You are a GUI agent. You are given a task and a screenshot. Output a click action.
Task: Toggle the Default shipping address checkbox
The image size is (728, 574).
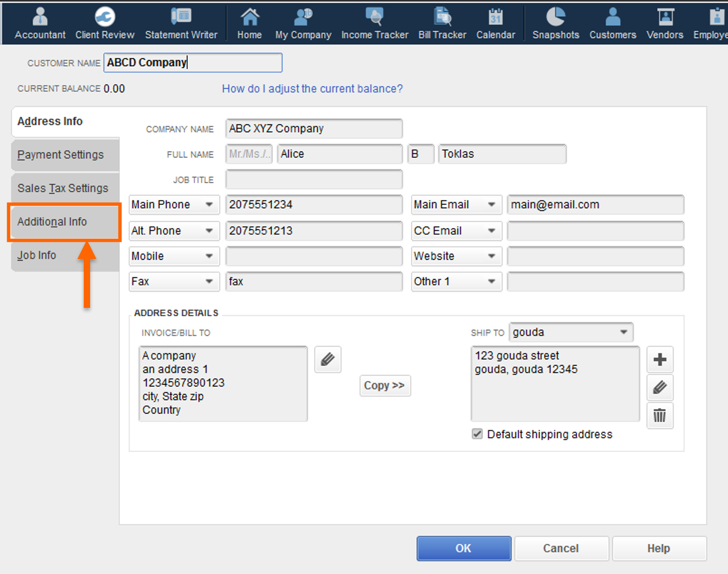(477, 434)
